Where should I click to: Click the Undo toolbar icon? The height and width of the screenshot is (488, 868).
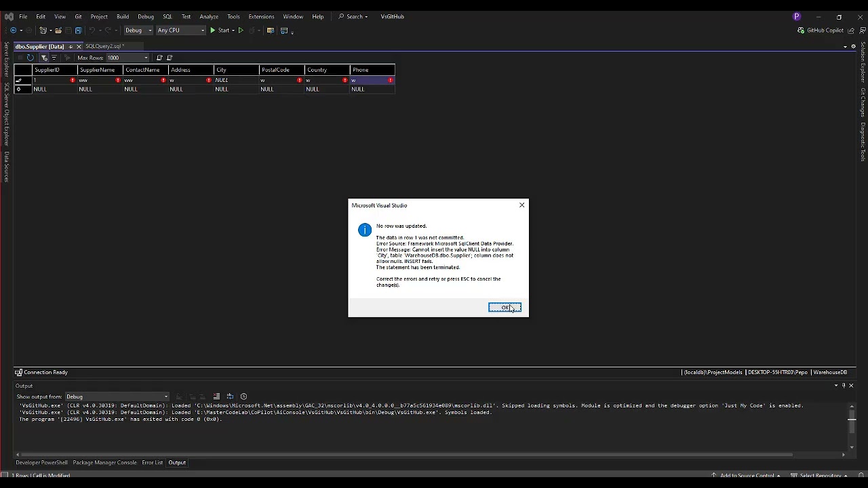(x=92, y=30)
